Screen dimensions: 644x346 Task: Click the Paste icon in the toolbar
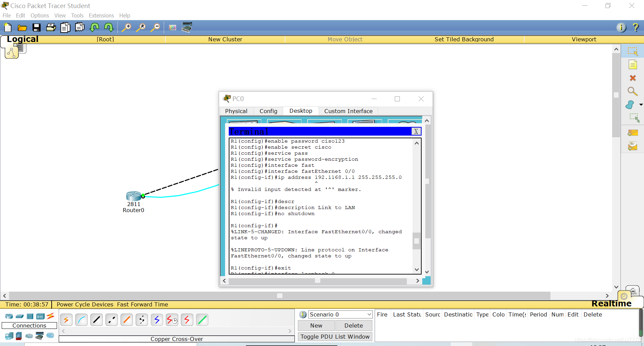pos(80,28)
